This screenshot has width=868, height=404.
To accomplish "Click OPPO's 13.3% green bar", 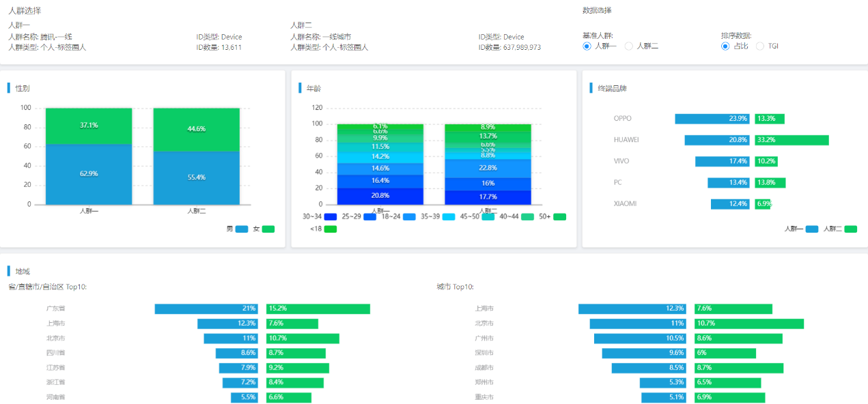I will 770,119.
